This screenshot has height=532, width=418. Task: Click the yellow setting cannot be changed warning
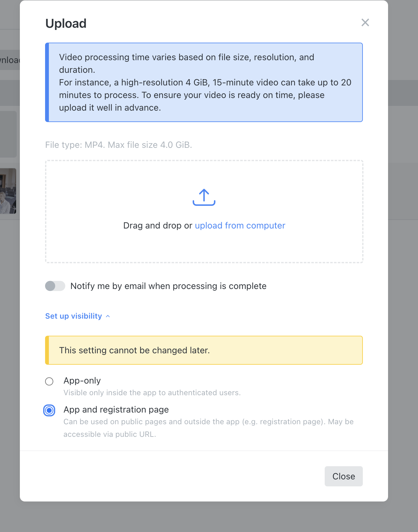pos(204,350)
